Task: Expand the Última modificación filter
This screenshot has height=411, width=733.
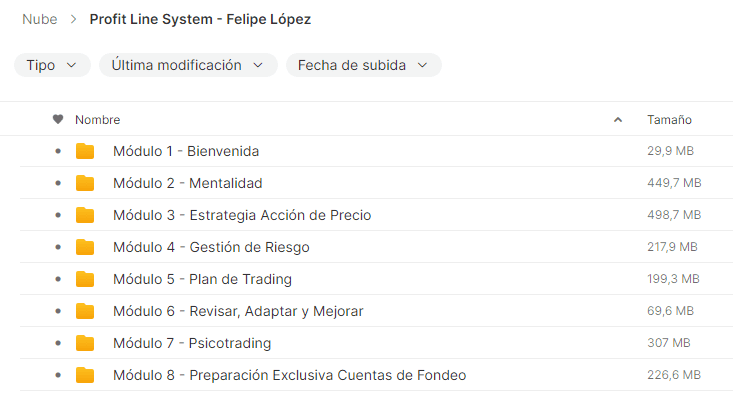Action: click(188, 65)
